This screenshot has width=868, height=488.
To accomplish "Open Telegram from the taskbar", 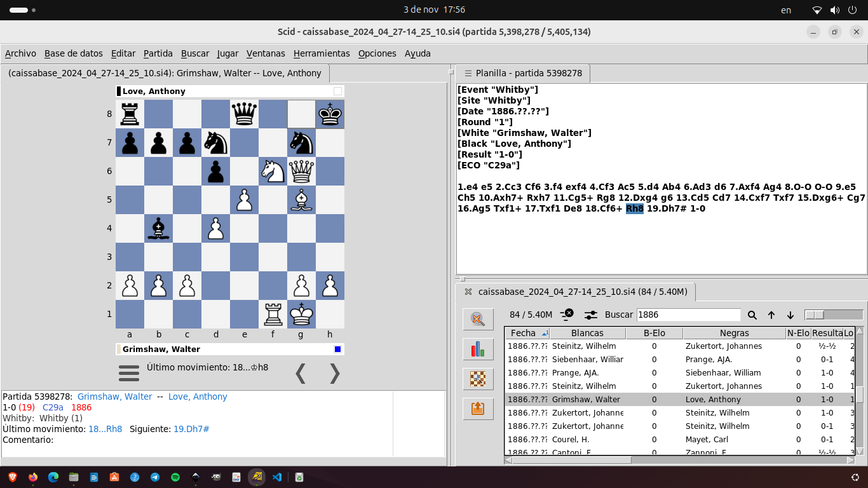I will click(x=155, y=477).
